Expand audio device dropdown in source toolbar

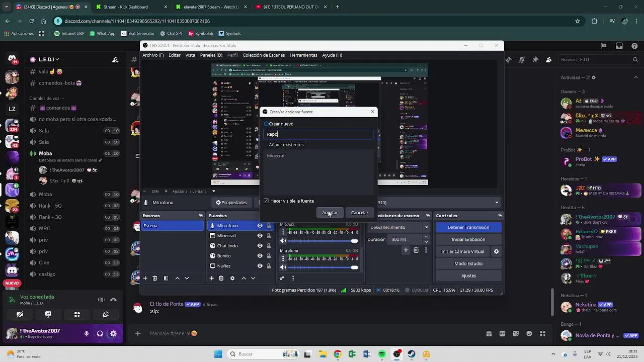click(497, 203)
